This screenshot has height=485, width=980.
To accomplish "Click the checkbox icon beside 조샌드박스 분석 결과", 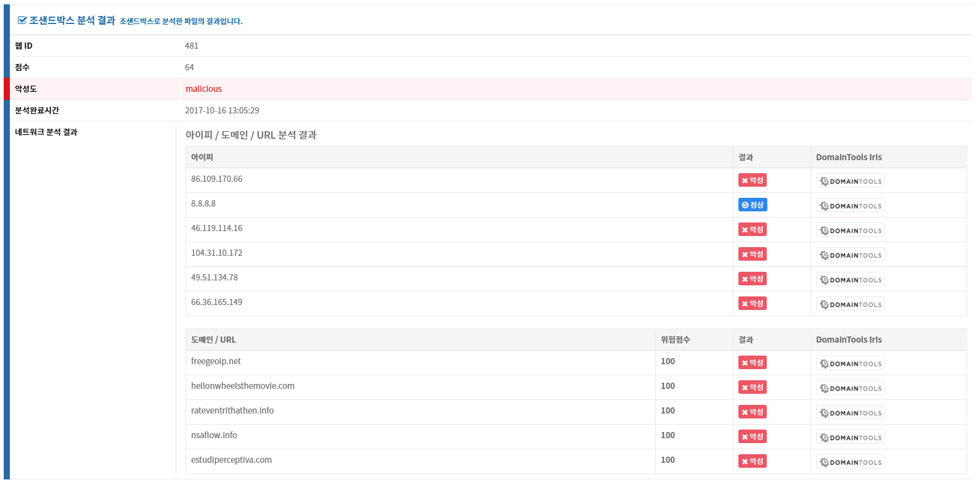I will point(22,20).
